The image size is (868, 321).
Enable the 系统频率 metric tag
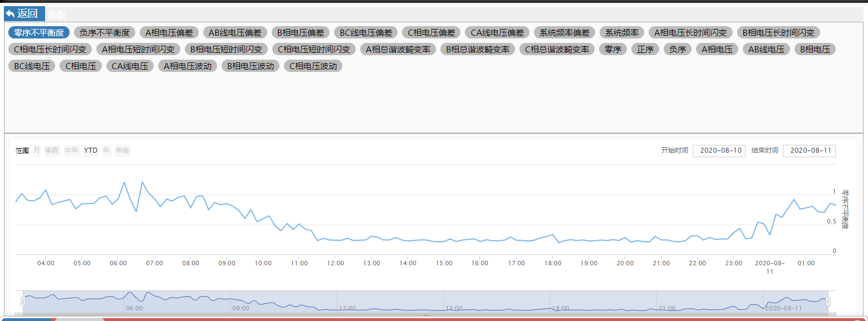click(x=622, y=32)
